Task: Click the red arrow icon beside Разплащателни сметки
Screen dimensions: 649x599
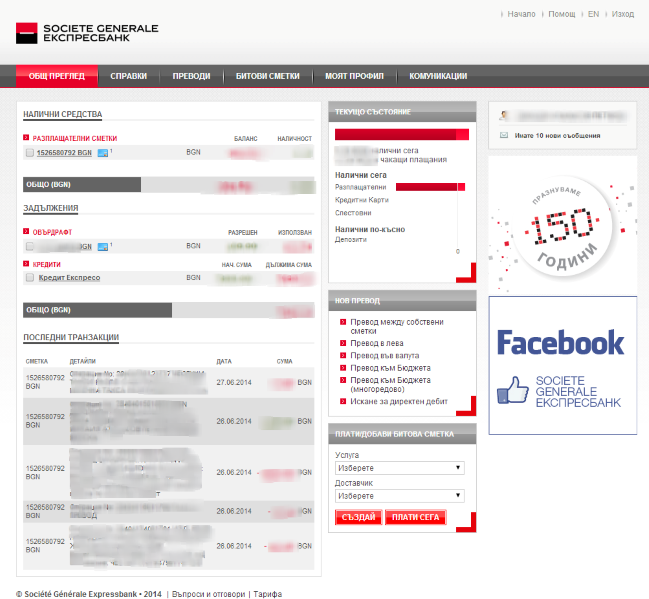Action: (27, 139)
